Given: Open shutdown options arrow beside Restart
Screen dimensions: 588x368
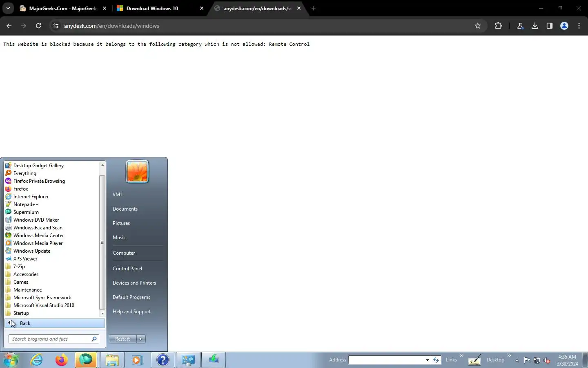Looking at the screenshot, I should click(141, 339).
